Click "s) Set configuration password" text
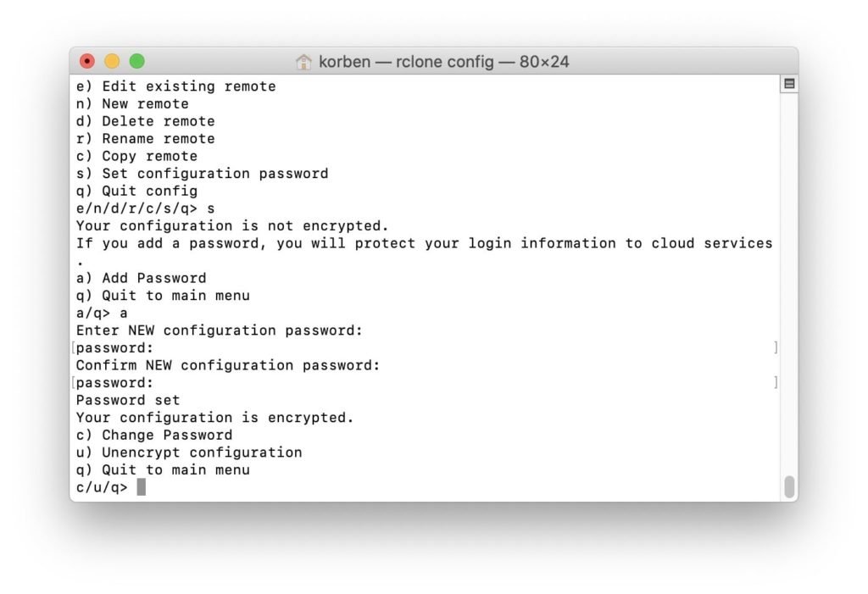Screen dimensions: 868x594 (201, 173)
